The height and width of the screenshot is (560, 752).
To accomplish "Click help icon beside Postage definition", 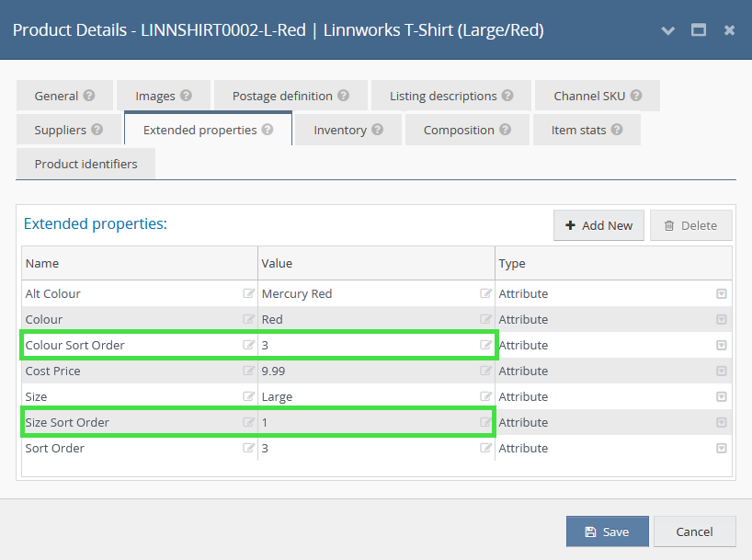I will point(343,96).
